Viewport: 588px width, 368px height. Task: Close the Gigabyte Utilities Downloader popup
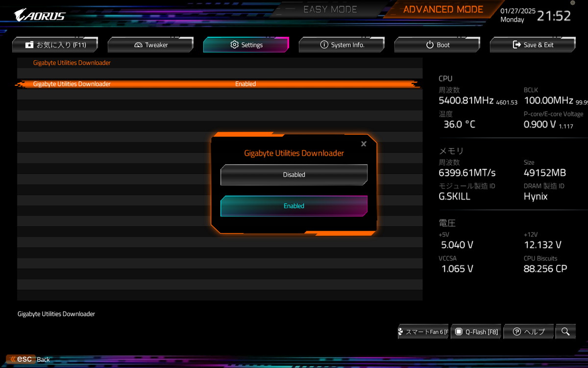pyautogui.click(x=364, y=144)
